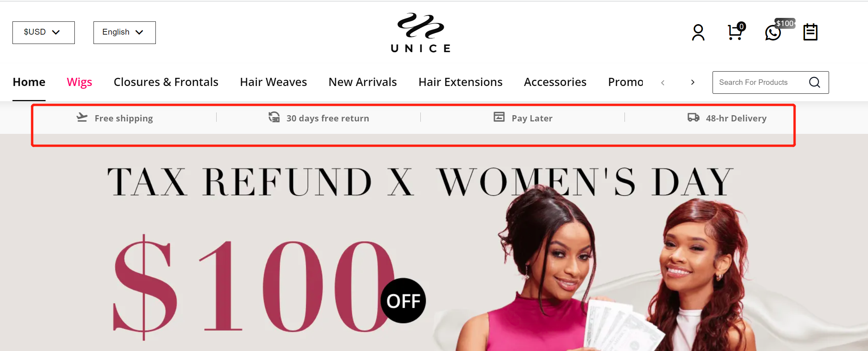Screen dimensions: 868x351
Task: Open New Arrivals link
Action: [363, 82]
